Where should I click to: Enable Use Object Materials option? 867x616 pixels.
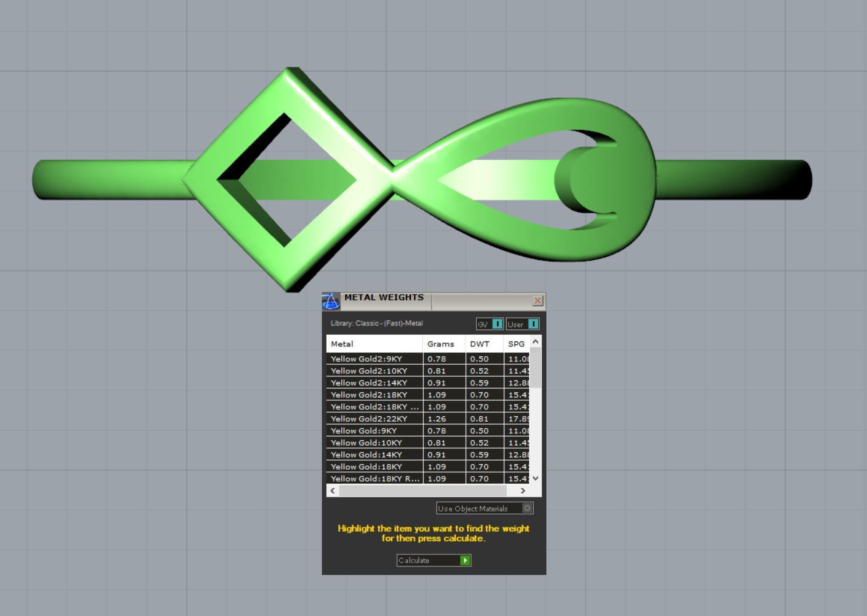click(527, 508)
